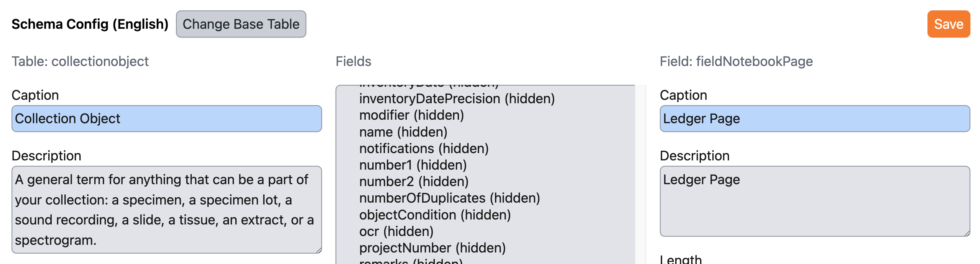Pick number1 in the Fields list
Viewport: 980px width, 264px height.
tap(413, 165)
